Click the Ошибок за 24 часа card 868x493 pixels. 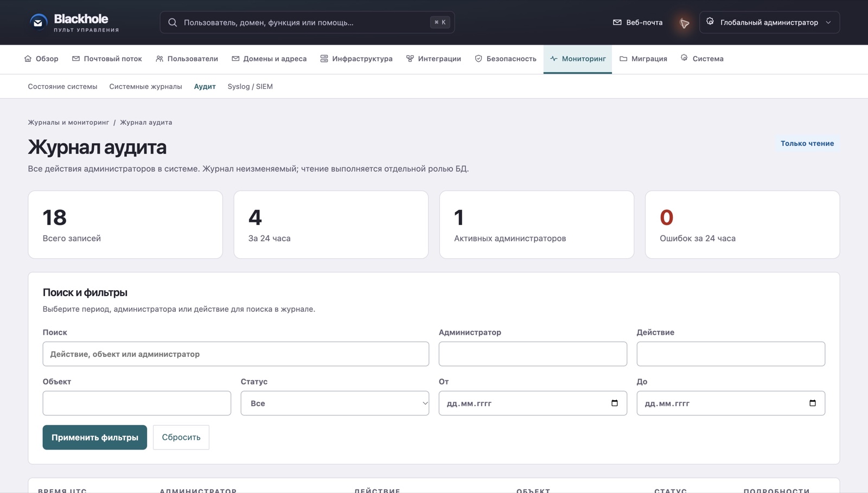pos(742,225)
